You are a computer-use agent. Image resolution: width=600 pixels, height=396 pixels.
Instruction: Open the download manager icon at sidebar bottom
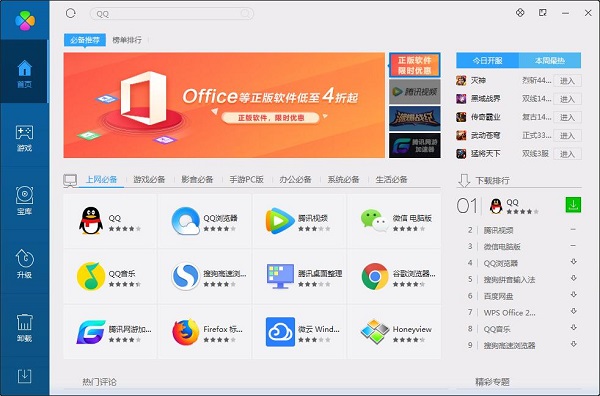tap(24, 376)
